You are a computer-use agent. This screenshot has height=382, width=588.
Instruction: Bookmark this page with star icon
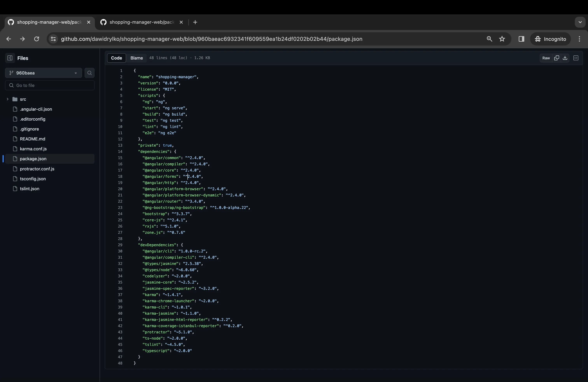[502, 39]
